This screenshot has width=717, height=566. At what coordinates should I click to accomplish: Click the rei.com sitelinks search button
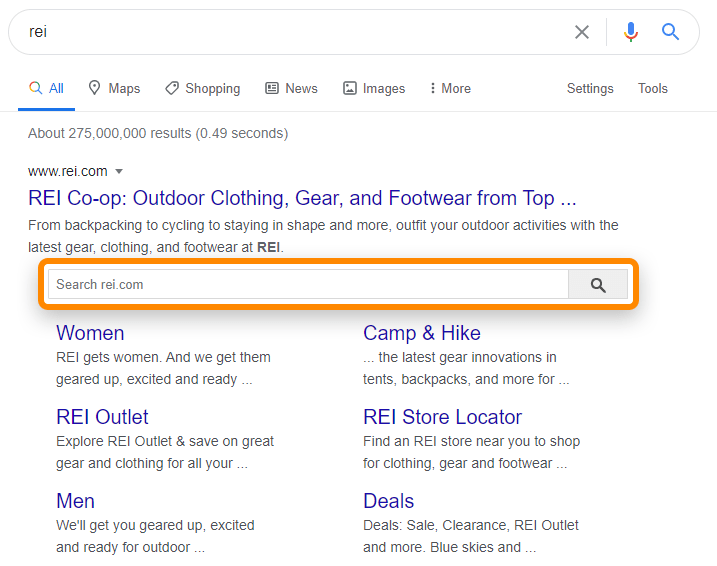[x=598, y=285]
